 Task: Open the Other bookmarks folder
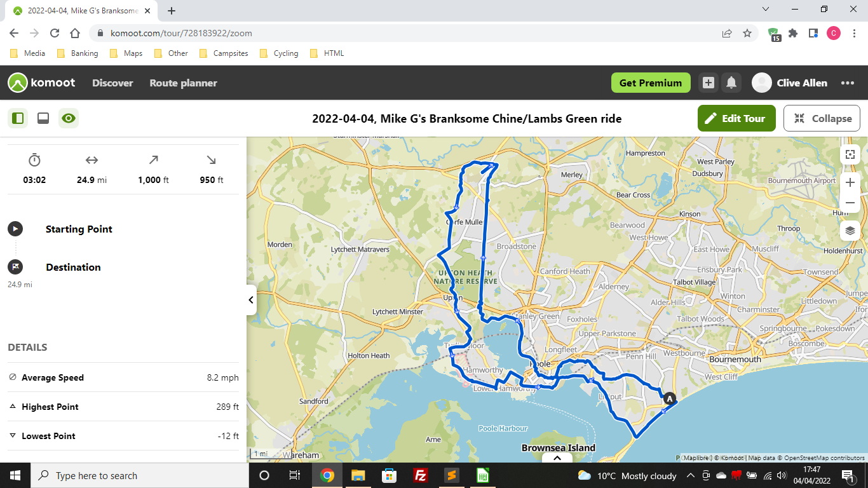[172, 53]
